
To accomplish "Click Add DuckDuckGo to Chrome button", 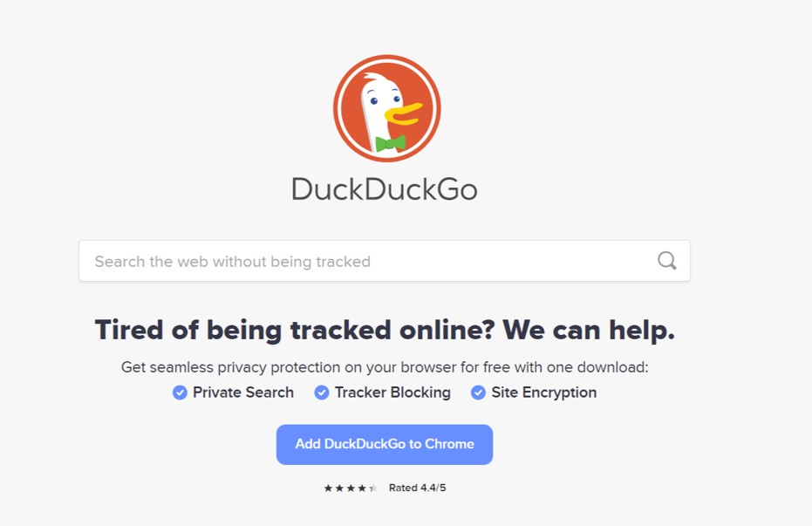I will (x=385, y=444).
